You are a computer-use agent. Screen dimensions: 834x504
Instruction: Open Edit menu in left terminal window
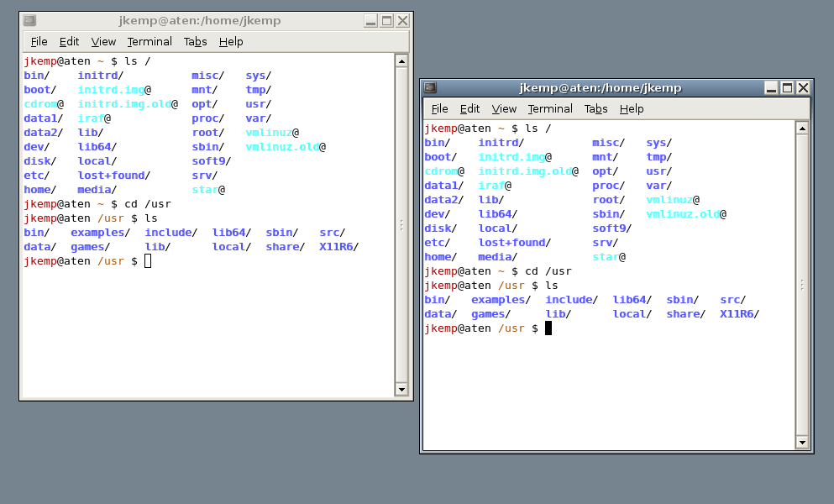[x=69, y=41]
